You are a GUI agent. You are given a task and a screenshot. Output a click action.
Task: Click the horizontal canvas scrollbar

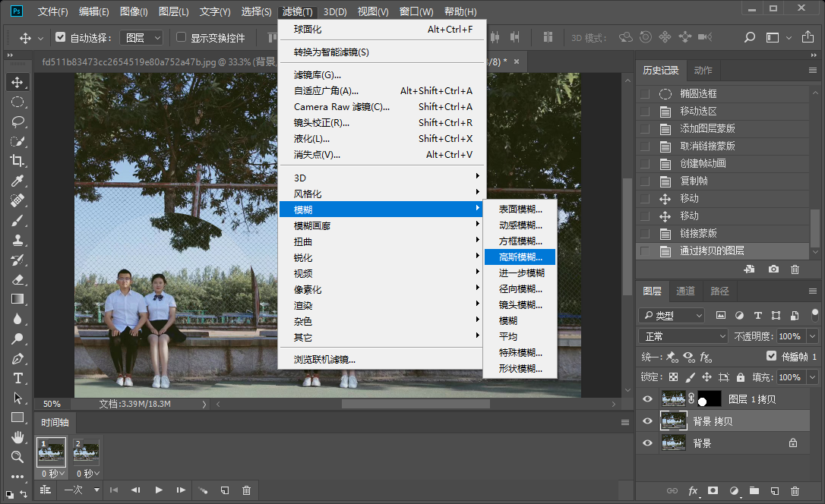416,404
